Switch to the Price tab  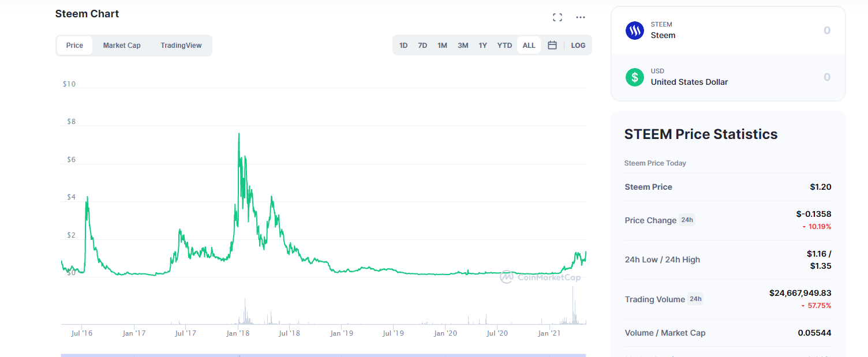coord(74,46)
